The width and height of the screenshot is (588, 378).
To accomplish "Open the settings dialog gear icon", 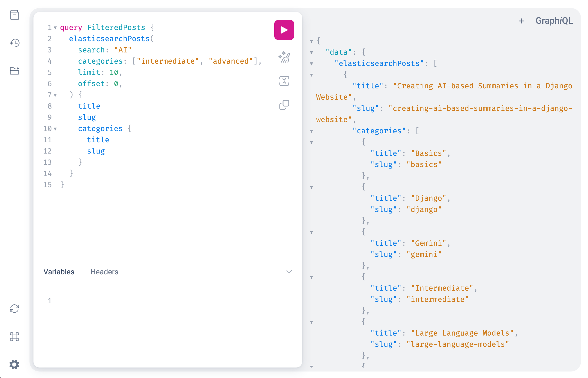I will [14, 365].
